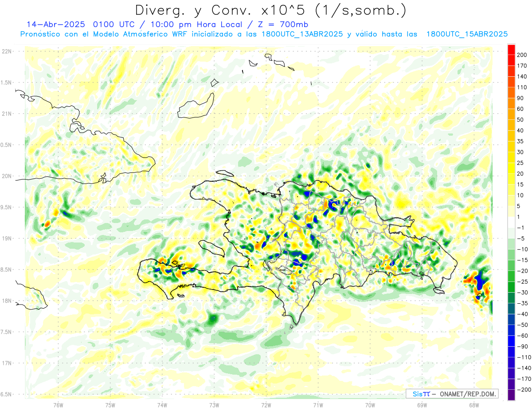The image size is (532, 411).
Task: Select the blue swatch between -90 and -60
Action: [x=511, y=341]
